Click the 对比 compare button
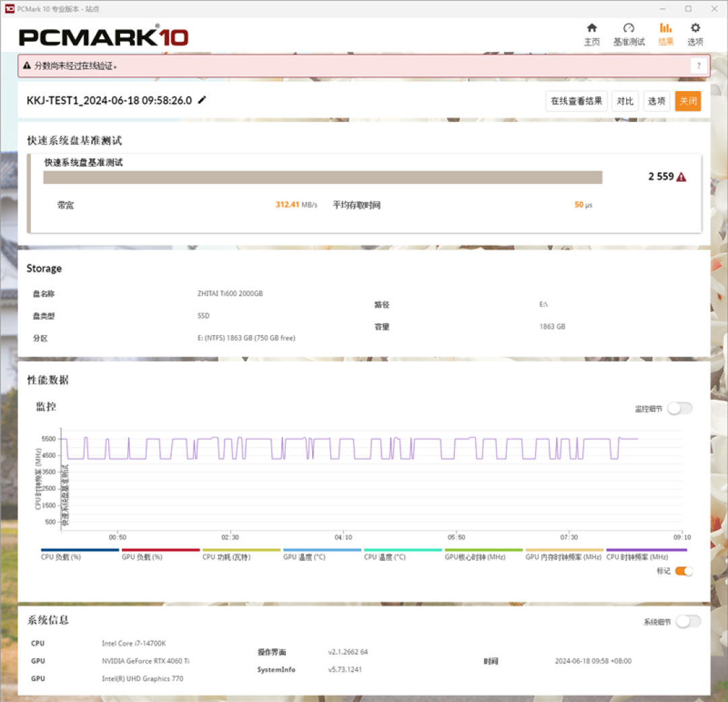728x702 pixels. click(x=625, y=101)
